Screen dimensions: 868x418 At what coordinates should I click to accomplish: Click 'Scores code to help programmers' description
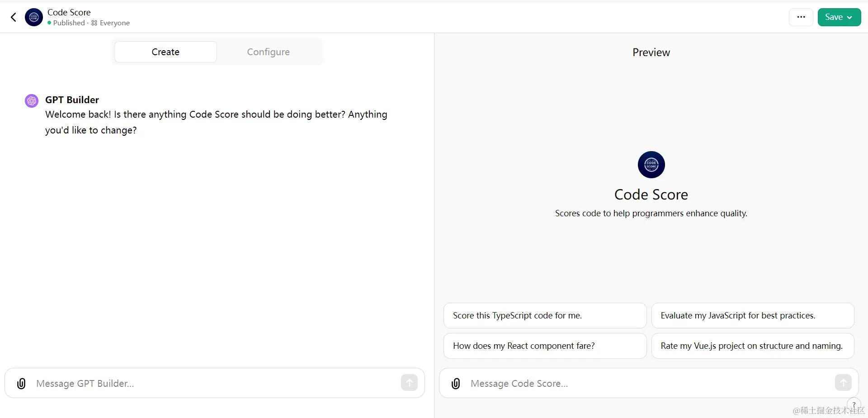pyautogui.click(x=651, y=214)
